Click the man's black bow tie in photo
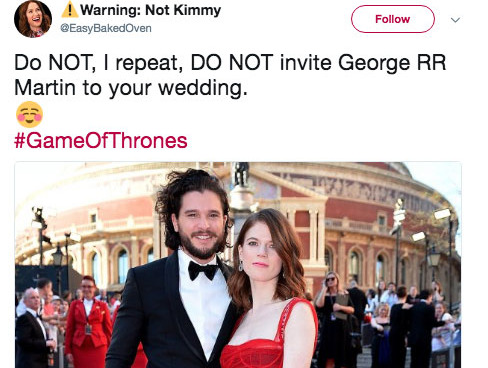The height and width of the screenshot is (368, 488). point(203,269)
